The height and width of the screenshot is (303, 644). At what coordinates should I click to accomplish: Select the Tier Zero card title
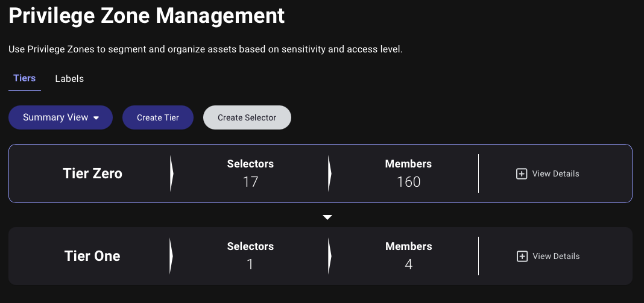[x=92, y=173]
